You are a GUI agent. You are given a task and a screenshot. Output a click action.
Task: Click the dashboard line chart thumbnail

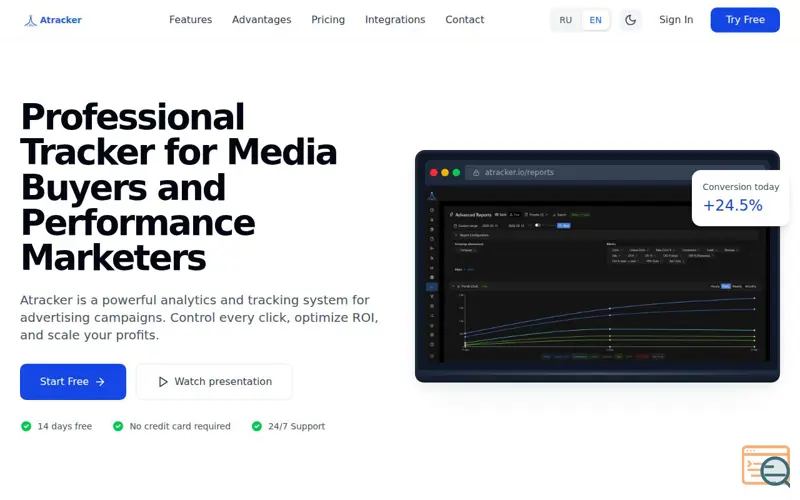(607, 321)
